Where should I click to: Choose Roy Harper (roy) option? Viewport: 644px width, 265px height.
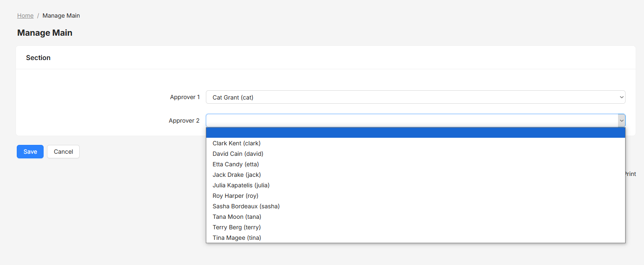pyautogui.click(x=415, y=196)
